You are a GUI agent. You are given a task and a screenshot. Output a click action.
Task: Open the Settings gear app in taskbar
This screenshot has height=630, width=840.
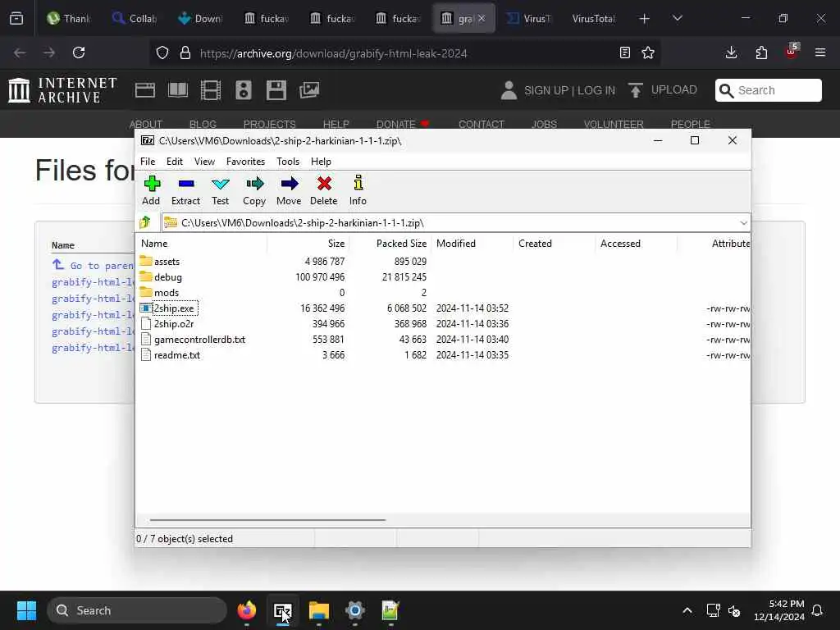[x=354, y=610]
